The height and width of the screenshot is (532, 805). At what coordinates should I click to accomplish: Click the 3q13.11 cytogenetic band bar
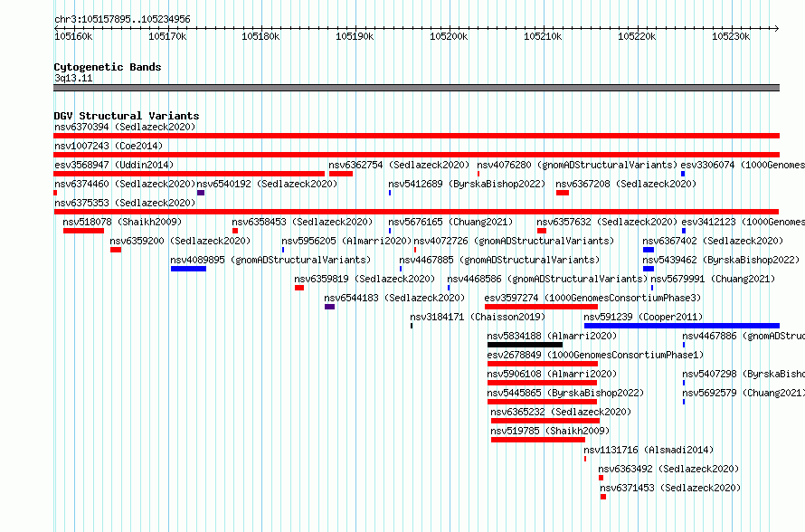click(416, 88)
